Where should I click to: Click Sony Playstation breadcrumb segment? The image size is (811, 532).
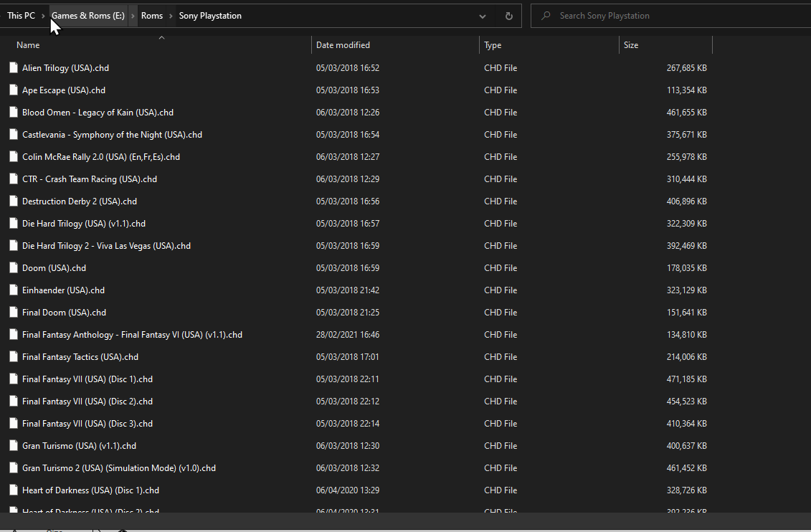tap(210, 16)
